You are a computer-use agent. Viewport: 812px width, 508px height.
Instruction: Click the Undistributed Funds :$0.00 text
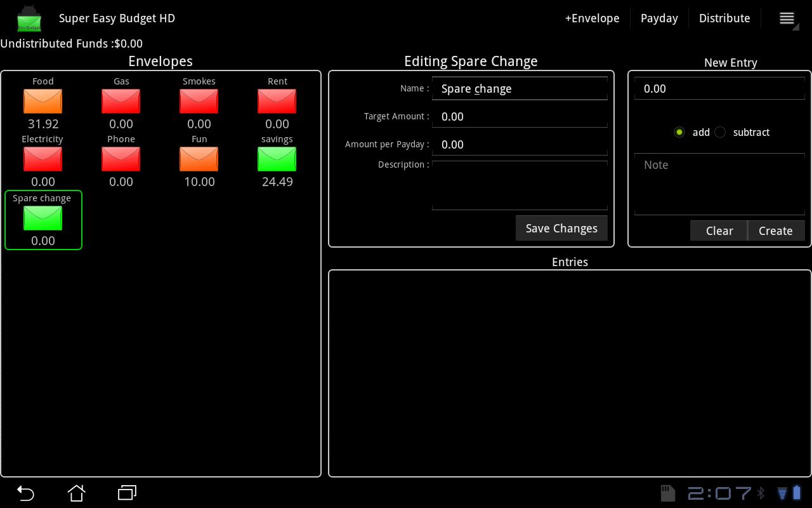tap(71, 44)
